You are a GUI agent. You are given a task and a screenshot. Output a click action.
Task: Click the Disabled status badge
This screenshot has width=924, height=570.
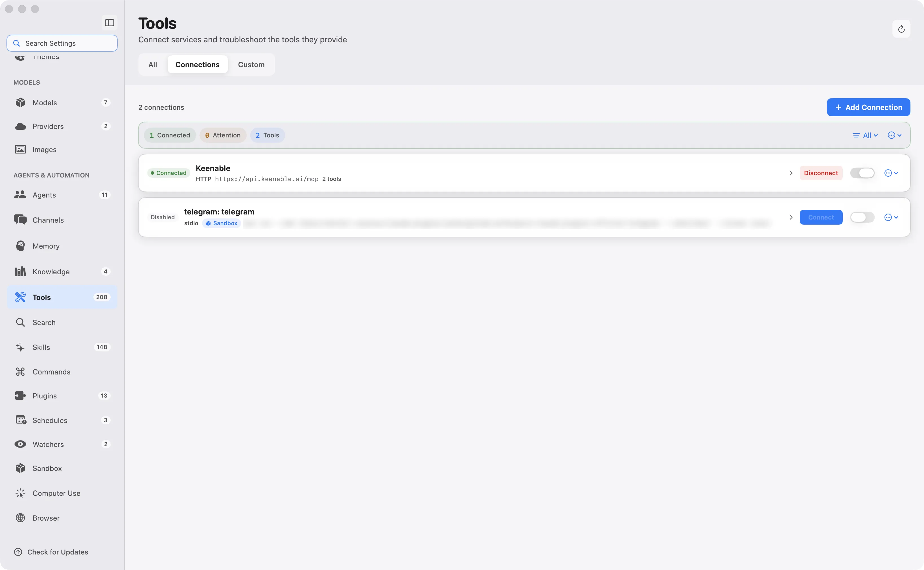pyautogui.click(x=163, y=217)
